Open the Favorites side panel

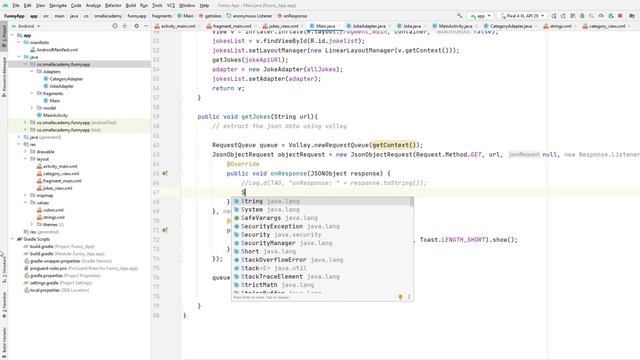coord(4,305)
